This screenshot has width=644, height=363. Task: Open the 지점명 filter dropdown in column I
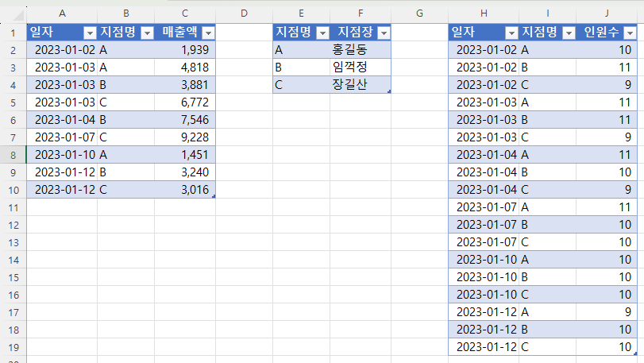click(569, 33)
